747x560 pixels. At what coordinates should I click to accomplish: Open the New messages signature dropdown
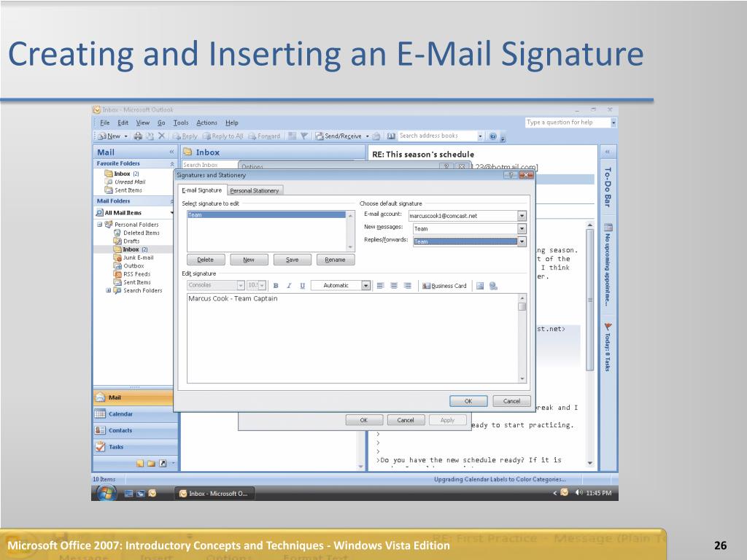(x=522, y=228)
